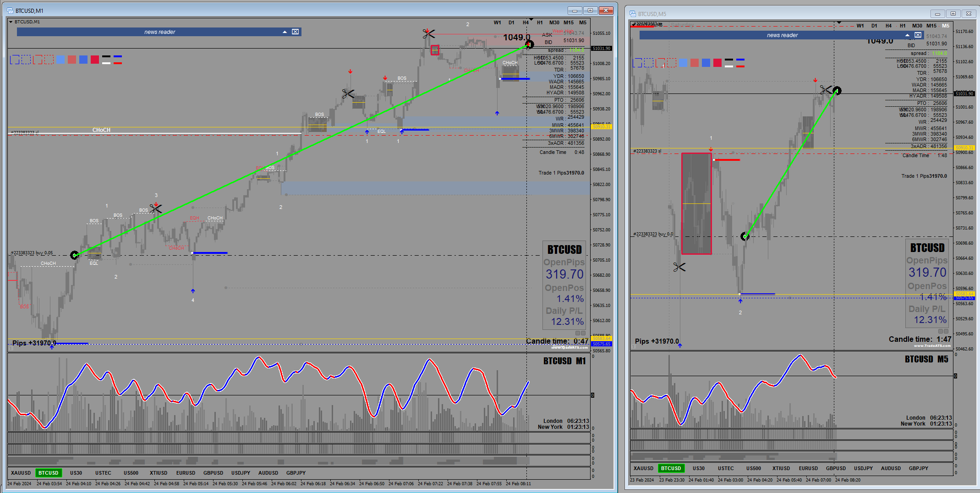Select solid red rectangle tool in M5 window
Viewport: 980px width, 493px height.
[660, 63]
